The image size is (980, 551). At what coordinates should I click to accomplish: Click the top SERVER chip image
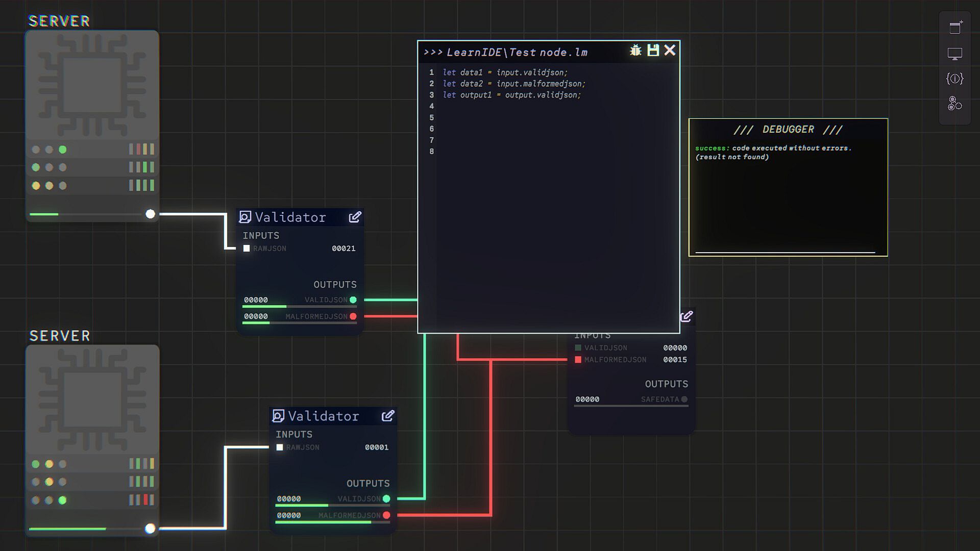click(x=92, y=85)
